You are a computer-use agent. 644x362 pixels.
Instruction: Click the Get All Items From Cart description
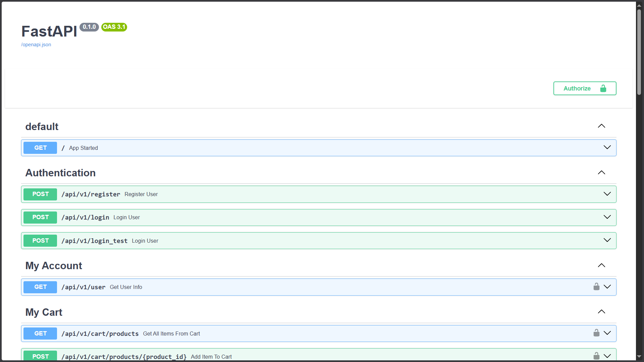171,334
